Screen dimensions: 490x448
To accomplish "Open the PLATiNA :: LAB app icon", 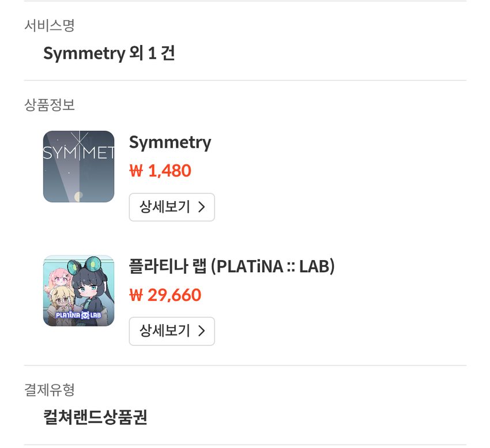I will [78, 291].
